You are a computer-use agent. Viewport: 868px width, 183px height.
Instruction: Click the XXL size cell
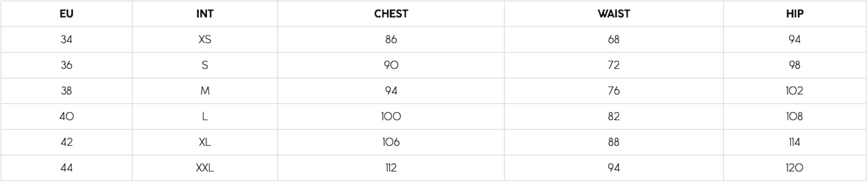pyautogui.click(x=205, y=167)
